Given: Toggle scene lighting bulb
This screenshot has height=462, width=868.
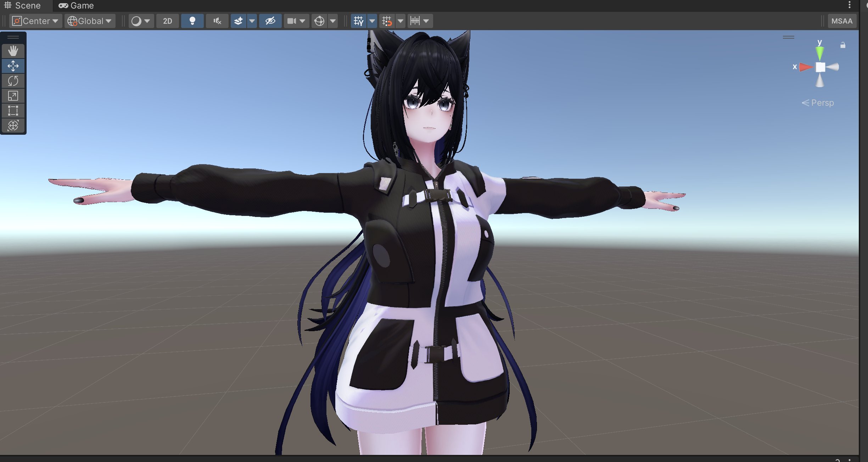Looking at the screenshot, I should click(x=192, y=21).
